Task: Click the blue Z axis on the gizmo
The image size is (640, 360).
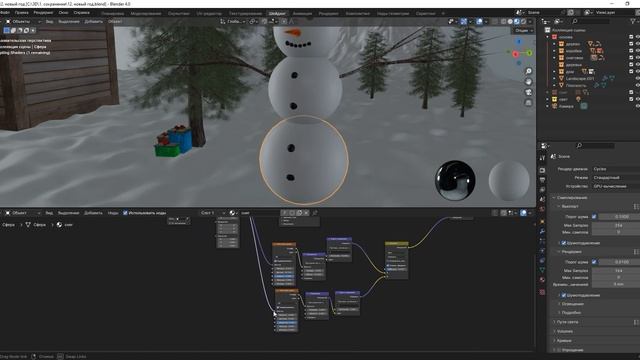Action: (x=519, y=42)
